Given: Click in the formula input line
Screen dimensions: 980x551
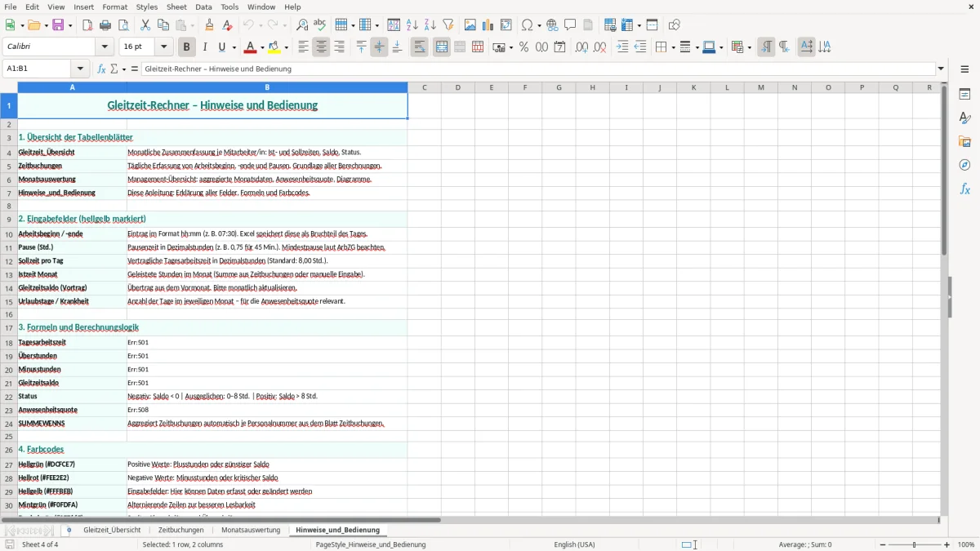Looking at the screenshot, I should [538, 69].
